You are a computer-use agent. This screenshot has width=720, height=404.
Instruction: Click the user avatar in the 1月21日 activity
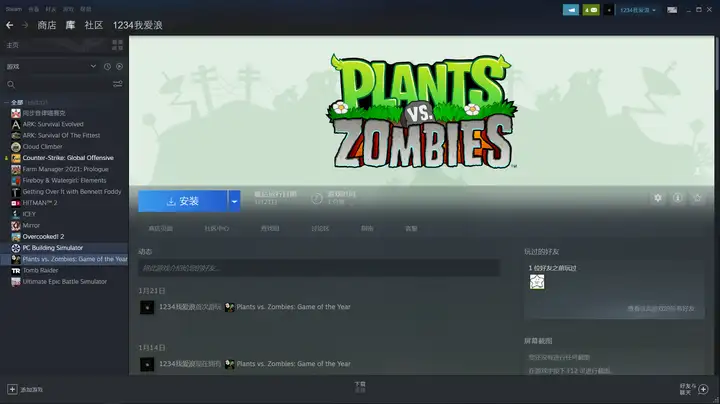click(x=147, y=307)
